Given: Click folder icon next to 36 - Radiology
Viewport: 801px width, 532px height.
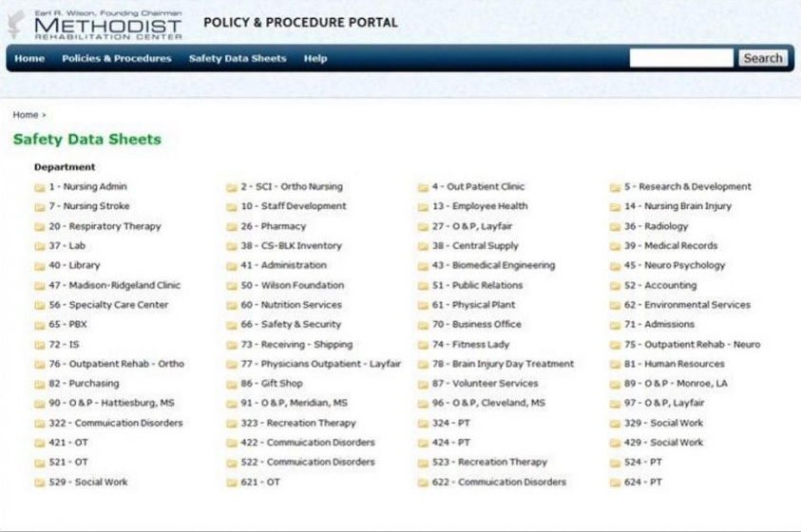Looking at the screenshot, I should coord(616,227).
